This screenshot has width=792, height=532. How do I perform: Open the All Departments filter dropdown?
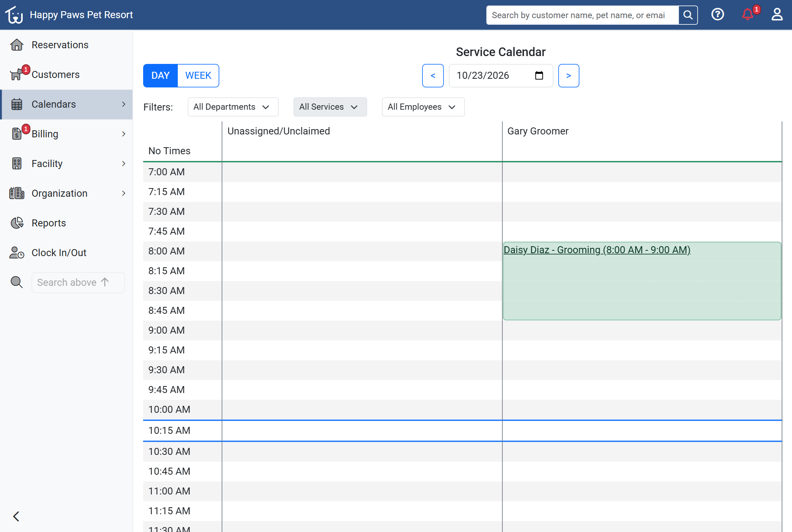(x=233, y=107)
